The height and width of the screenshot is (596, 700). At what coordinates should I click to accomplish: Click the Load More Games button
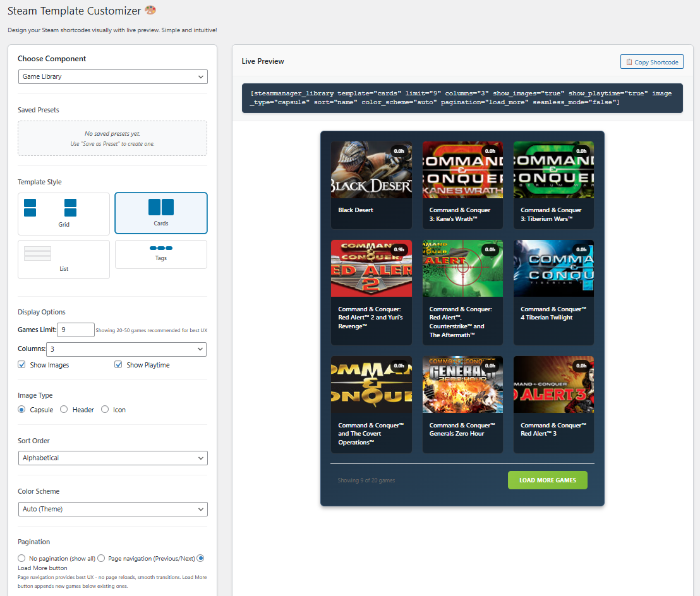click(x=547, y=480)
